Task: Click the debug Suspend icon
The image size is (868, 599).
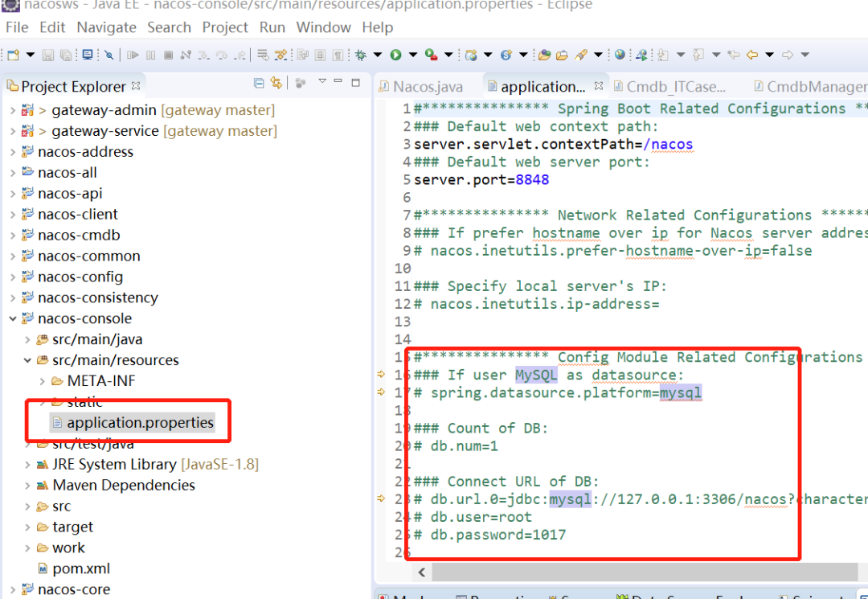Action: click(x=150, y=55)
